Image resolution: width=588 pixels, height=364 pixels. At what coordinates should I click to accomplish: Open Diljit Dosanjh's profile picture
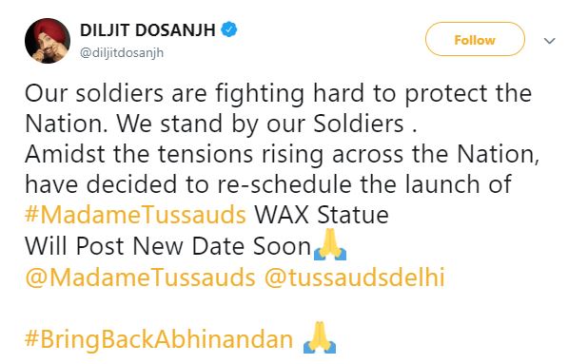(x=48, y=41)
